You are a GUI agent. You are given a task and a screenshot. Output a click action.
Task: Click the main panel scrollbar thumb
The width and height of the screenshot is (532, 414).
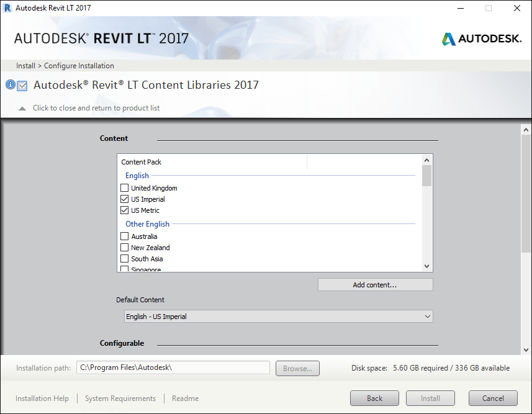click(526, 194)
